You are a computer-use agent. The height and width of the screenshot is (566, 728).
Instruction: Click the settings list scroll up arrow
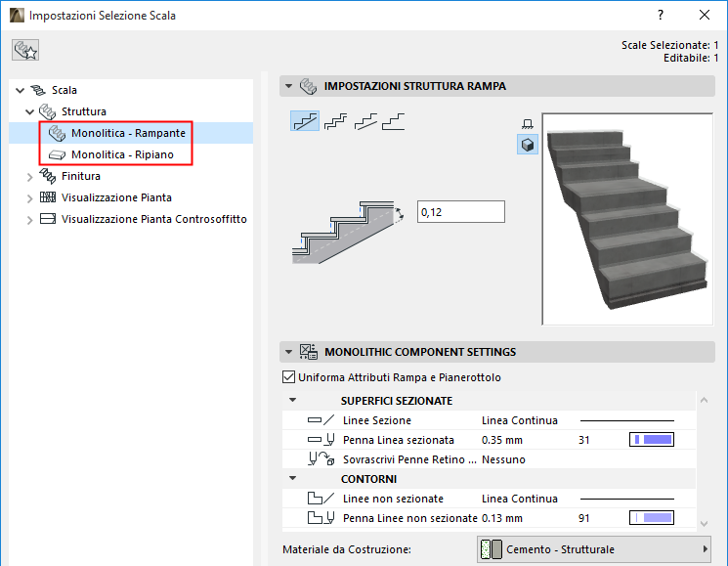tap(704, 400)
